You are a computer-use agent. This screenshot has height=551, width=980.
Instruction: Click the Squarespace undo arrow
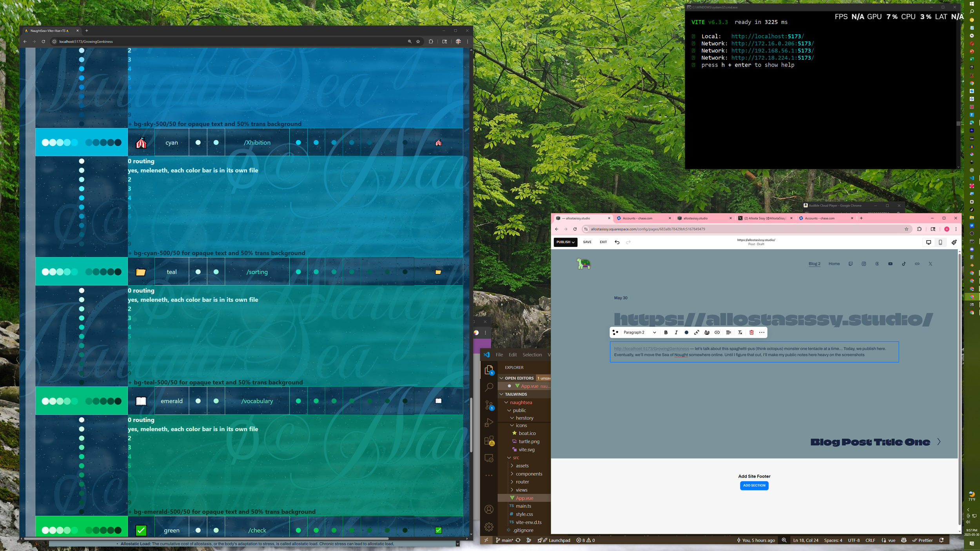click(617, 242)
